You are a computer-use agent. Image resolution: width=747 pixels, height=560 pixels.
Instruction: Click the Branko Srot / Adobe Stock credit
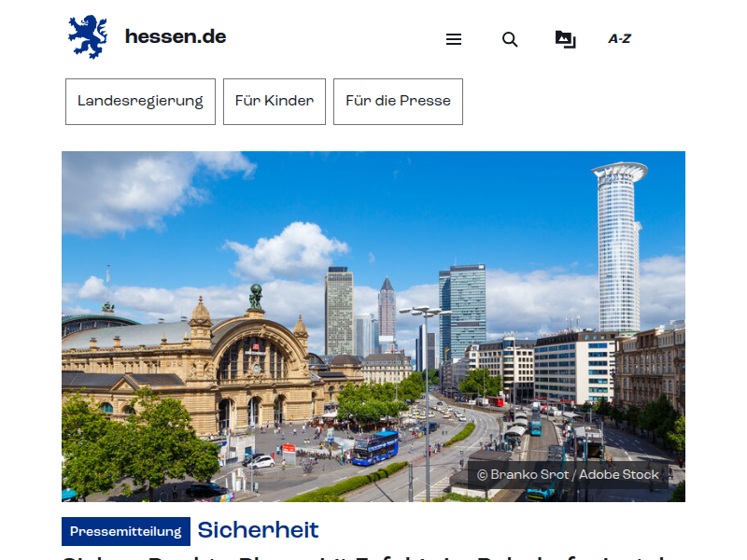tap(568, 475)
